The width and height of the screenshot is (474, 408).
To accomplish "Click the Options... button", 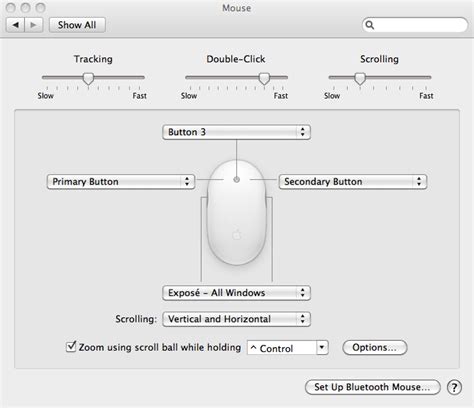I will pos(375,348).
